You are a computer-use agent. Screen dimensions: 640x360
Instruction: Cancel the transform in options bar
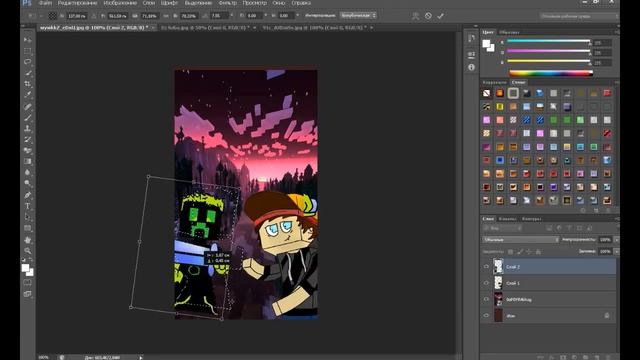coord(428,16)
